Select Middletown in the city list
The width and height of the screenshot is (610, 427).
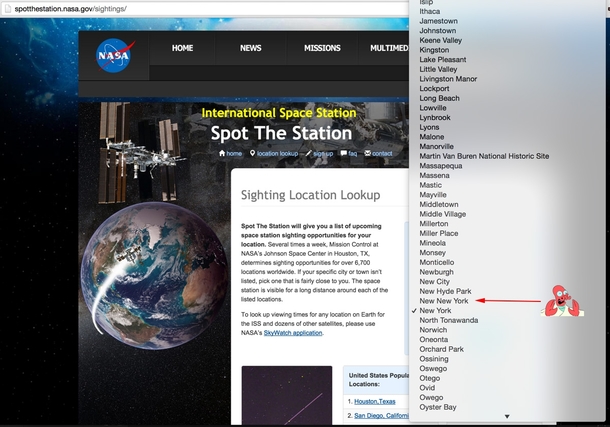(439, 204)
